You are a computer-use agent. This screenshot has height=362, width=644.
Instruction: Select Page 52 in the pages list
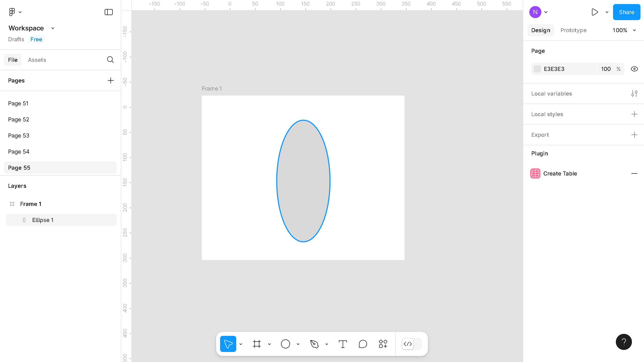coord(19,119)
